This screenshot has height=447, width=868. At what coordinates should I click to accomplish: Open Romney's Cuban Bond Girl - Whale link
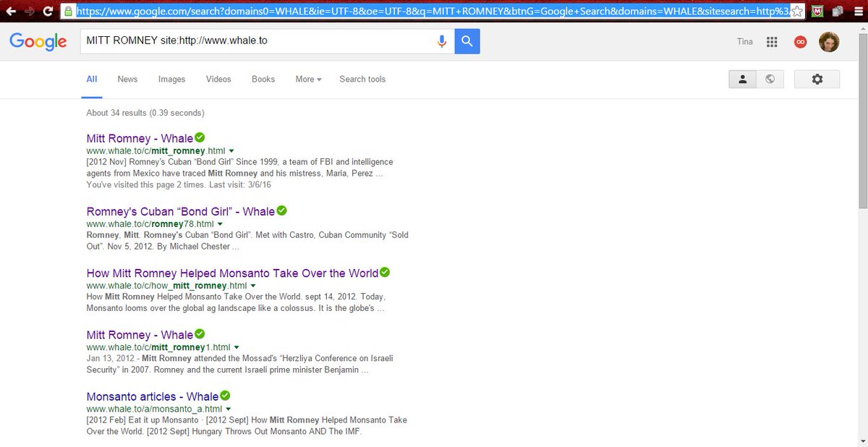click(181, 211)
